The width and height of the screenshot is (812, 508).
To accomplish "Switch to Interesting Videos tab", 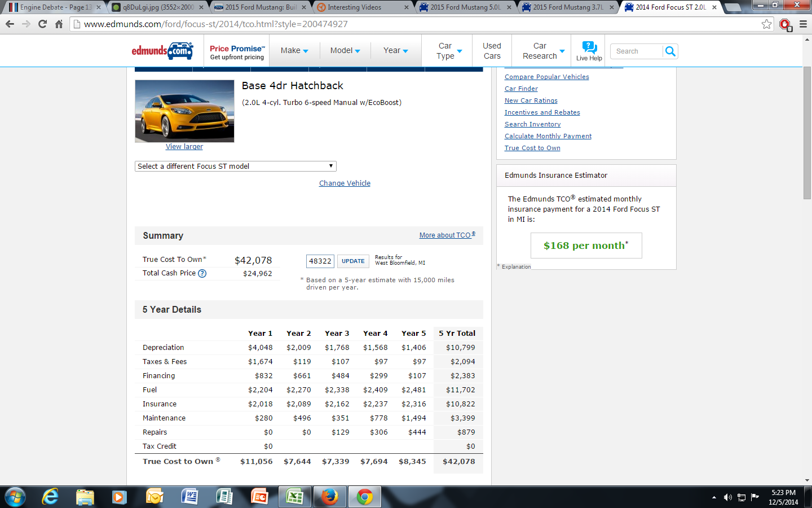I will click(362, 7).
